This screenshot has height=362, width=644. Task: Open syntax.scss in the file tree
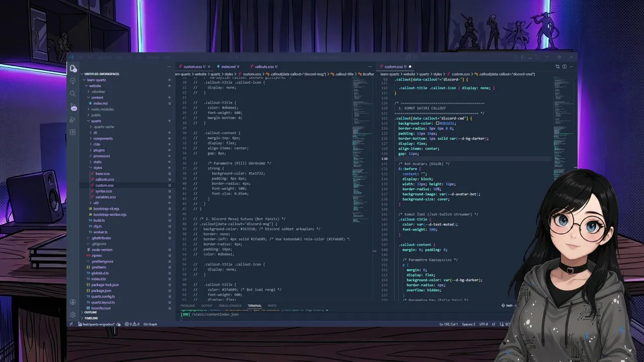[104, 191]
